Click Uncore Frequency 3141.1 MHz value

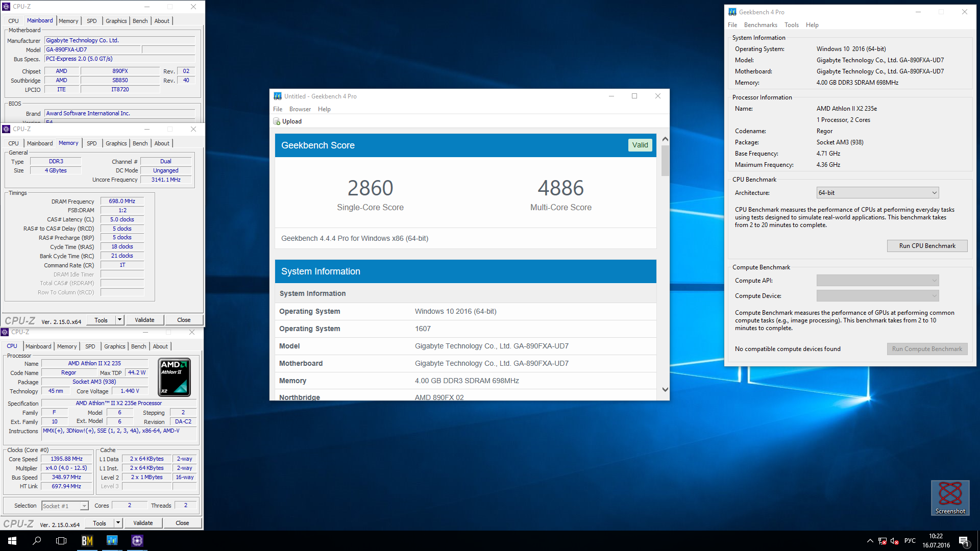pos(166,180)
